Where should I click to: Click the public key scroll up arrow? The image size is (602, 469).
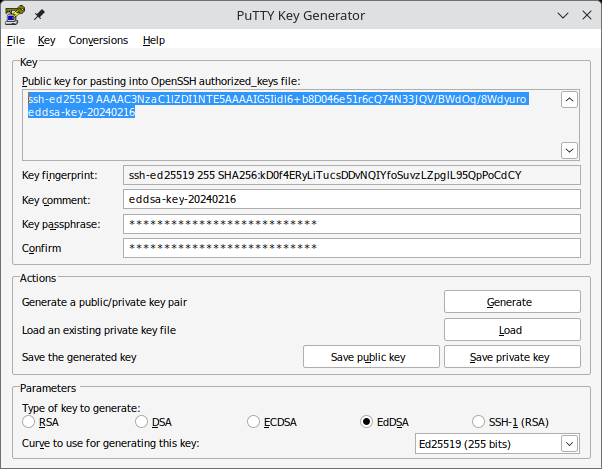point(569,100)
